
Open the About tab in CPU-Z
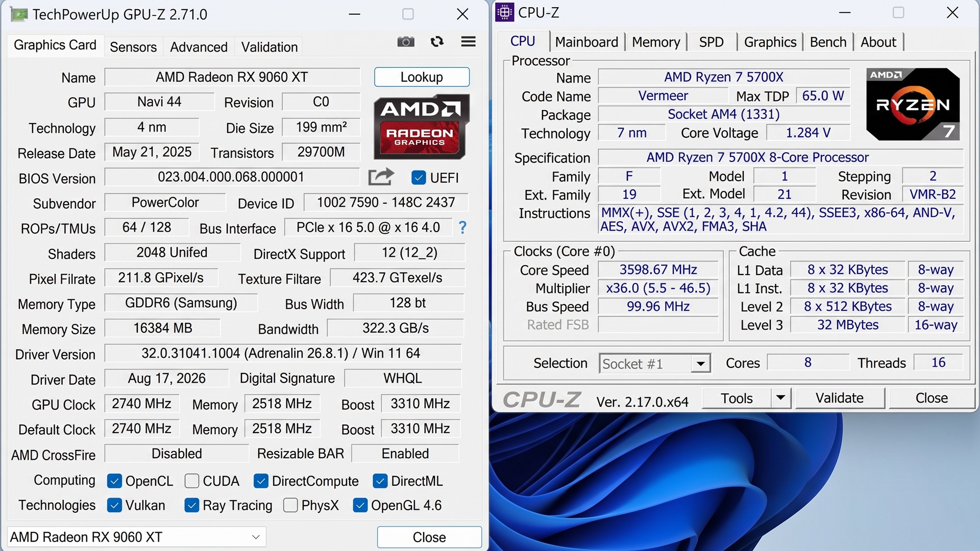tap(878, 42)
